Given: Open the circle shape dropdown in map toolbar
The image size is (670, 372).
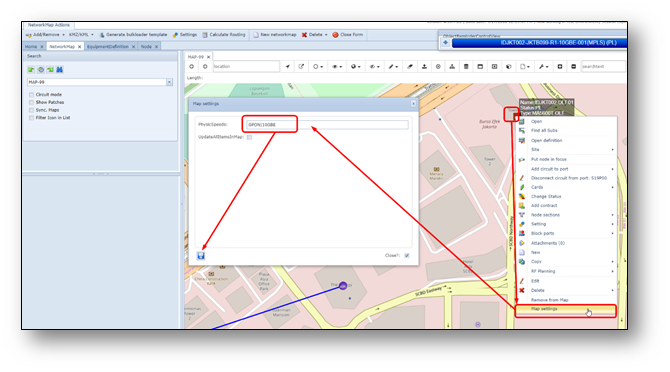Looking at the screenshot, I should (317, 67).
